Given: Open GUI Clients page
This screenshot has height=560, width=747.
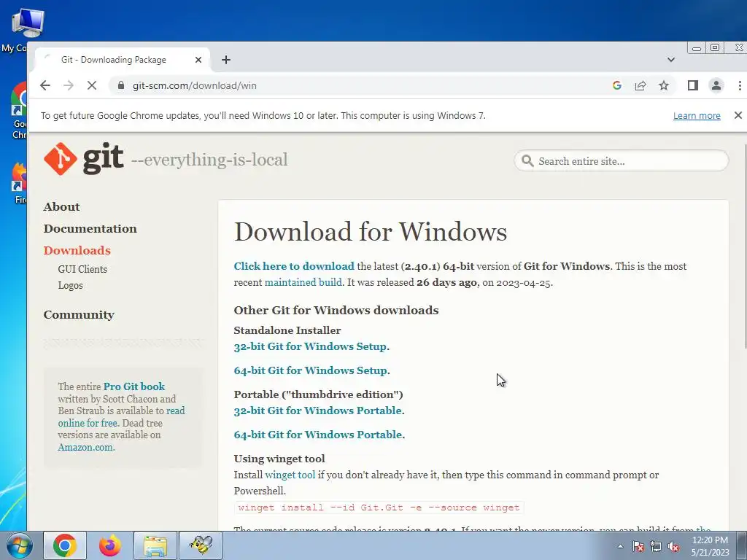Looking at the screenshot, I should point(82,269).
